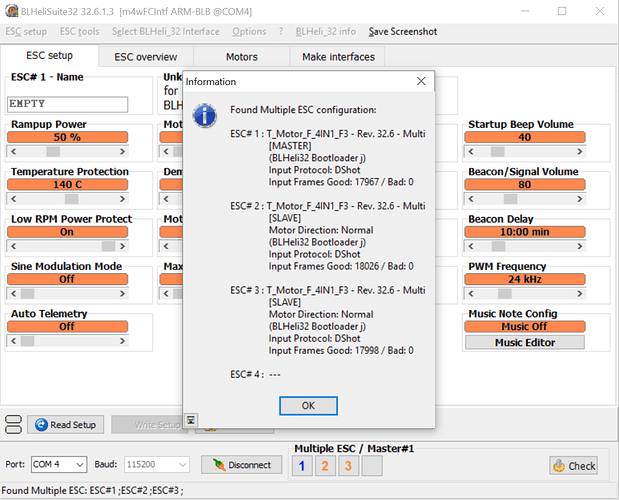Viewport: 619px width, 500px height.
Task: Open the Music Editor
Action: click(x=525, y=342)
